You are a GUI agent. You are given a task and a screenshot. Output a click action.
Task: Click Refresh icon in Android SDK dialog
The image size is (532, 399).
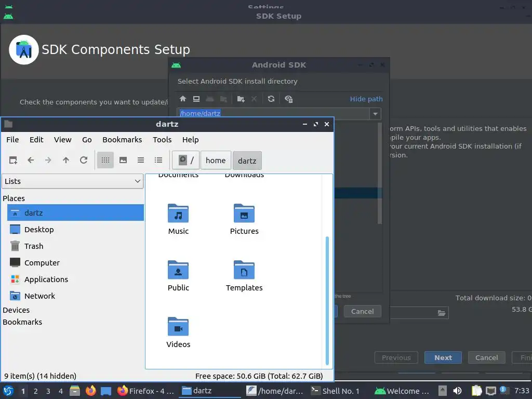(271, 99)
